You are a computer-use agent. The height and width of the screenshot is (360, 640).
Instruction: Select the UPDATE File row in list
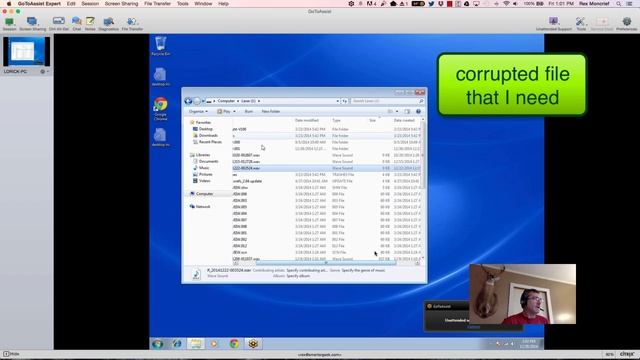click(327, 181)
